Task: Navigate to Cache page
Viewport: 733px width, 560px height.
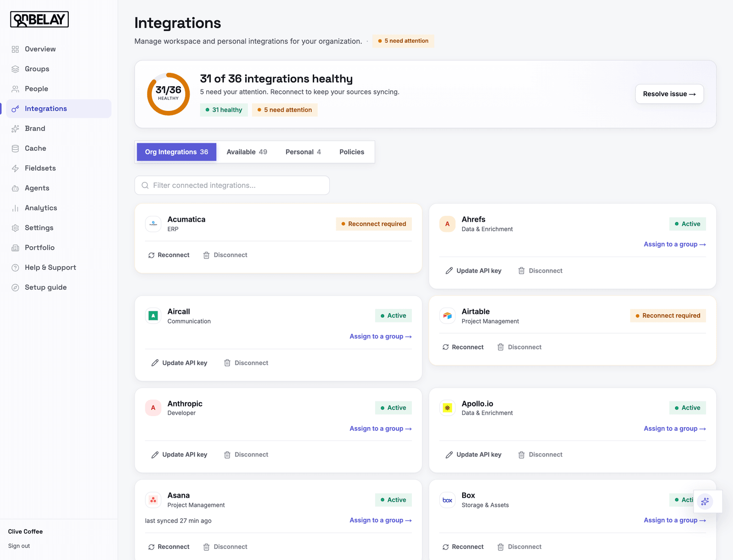Action: 59,148
